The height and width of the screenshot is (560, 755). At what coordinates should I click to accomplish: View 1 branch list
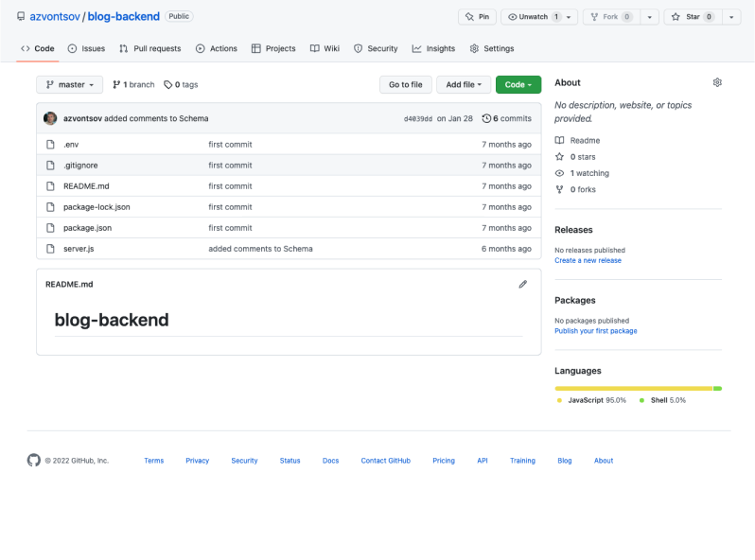coord(133,85)
